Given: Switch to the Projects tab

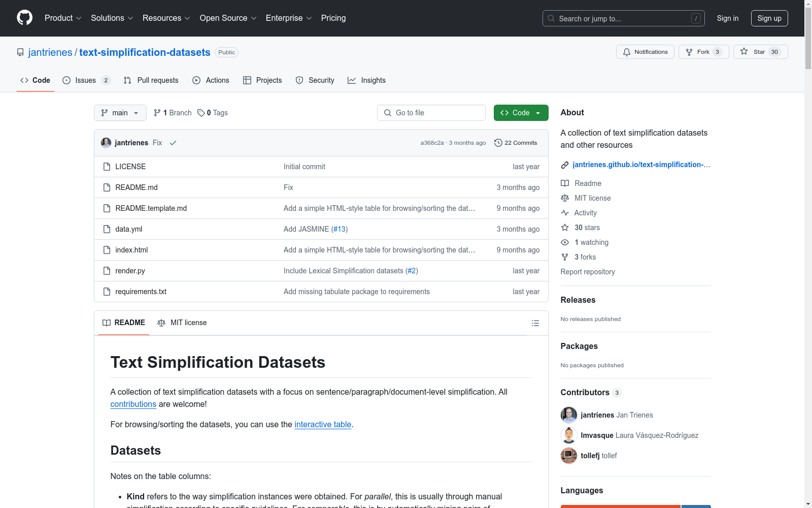Looking at the screenshot, I should [262, 80].
